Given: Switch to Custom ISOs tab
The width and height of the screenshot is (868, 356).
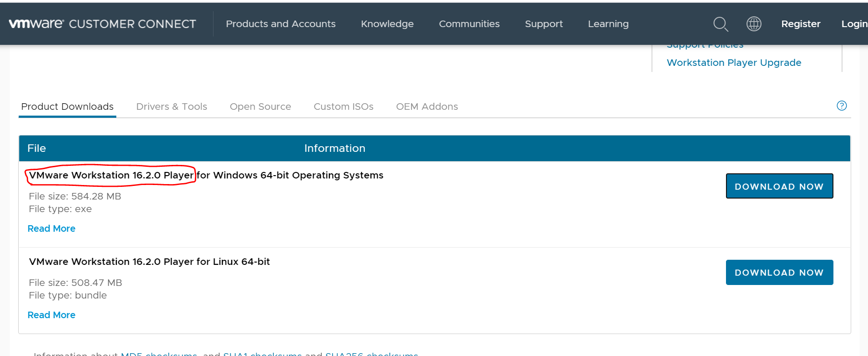Looking at the screenshot, I should pos(343,107).
